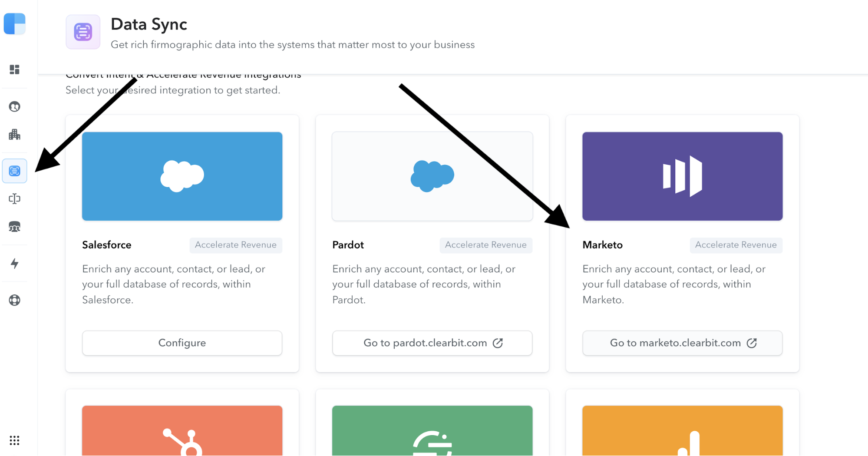Click the Pardot card description text
The width and height of the screenshot is (868, 456).
424,284
